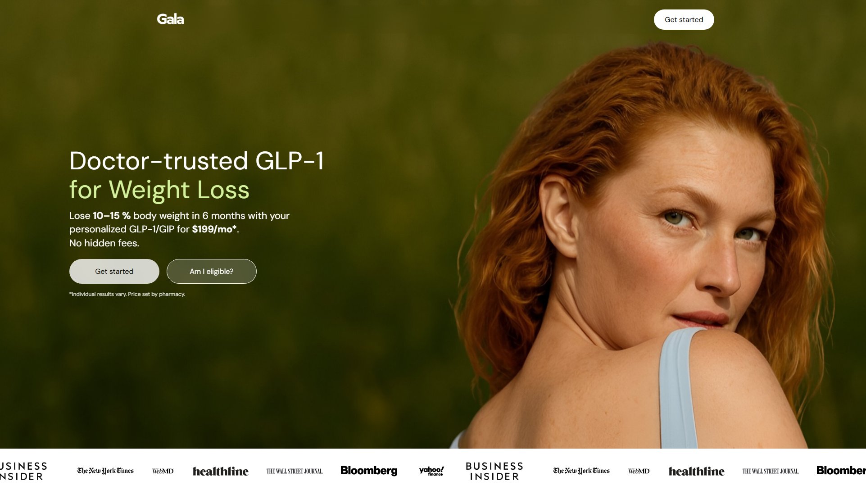866x504 pixels.
Task: Click the first Wall Street Journal logo
Action: click(x=295, y=471)
